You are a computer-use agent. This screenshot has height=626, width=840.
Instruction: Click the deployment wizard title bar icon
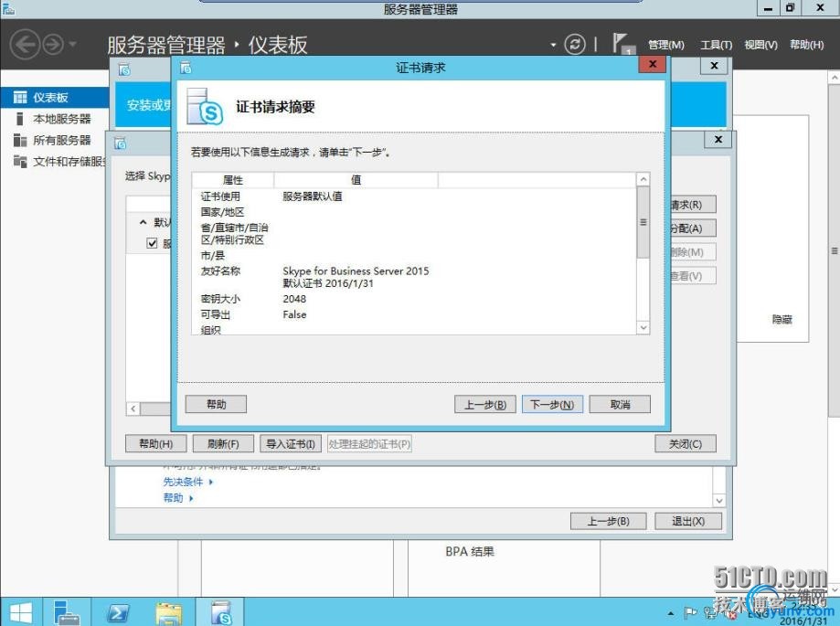coord(124,69)
